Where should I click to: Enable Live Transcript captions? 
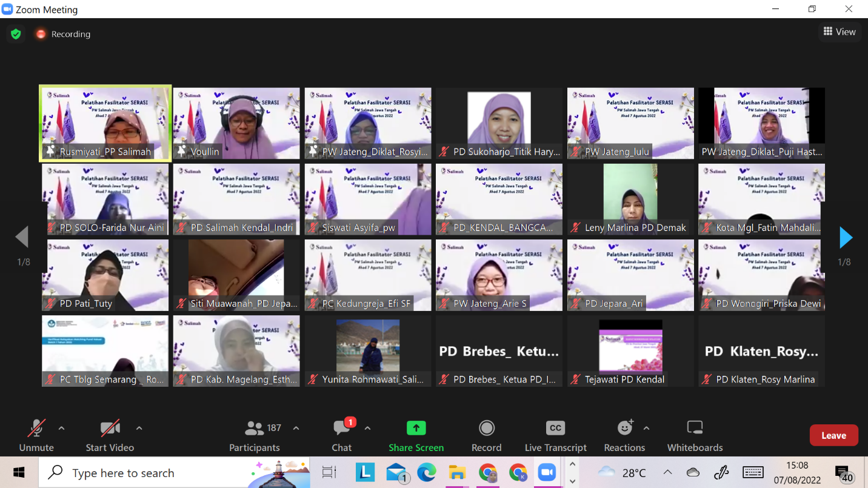point(556,435)
